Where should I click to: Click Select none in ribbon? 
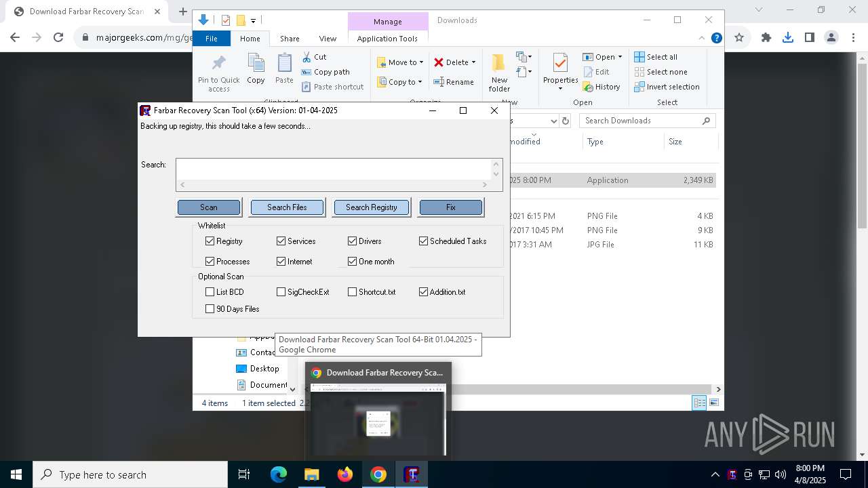(660, 72)
